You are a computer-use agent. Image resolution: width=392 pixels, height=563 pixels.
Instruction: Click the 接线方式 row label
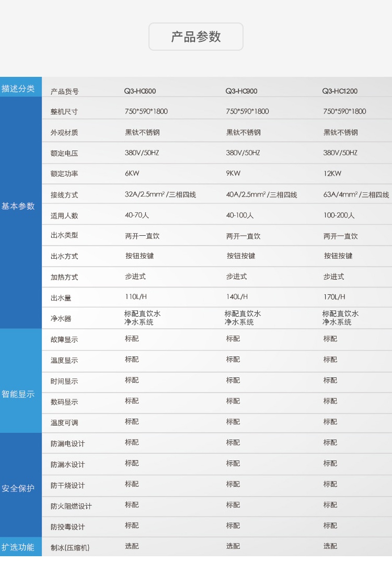pos(64,195)
